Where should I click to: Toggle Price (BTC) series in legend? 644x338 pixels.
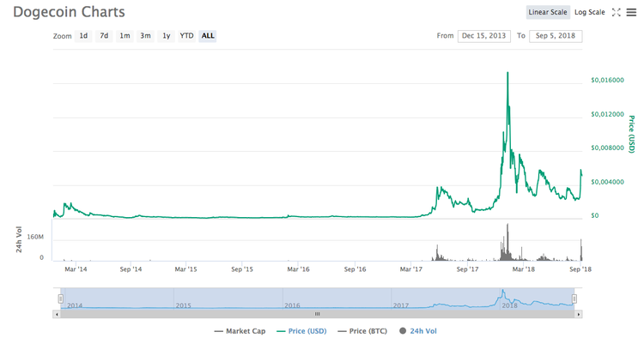click(x=362, y=331)
